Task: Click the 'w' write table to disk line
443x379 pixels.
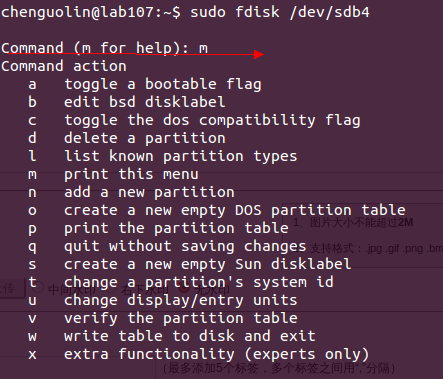Action: coord(172,336)
